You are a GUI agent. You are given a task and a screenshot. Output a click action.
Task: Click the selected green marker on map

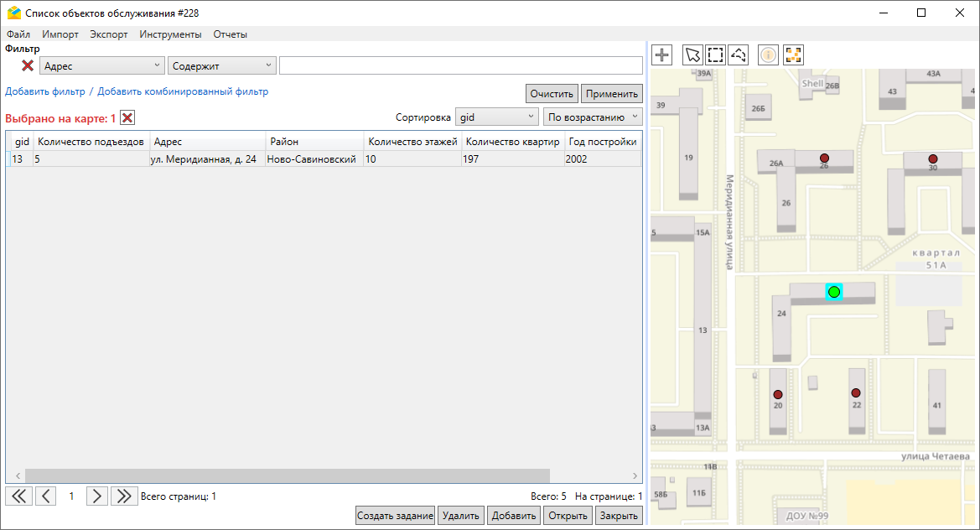833,292
